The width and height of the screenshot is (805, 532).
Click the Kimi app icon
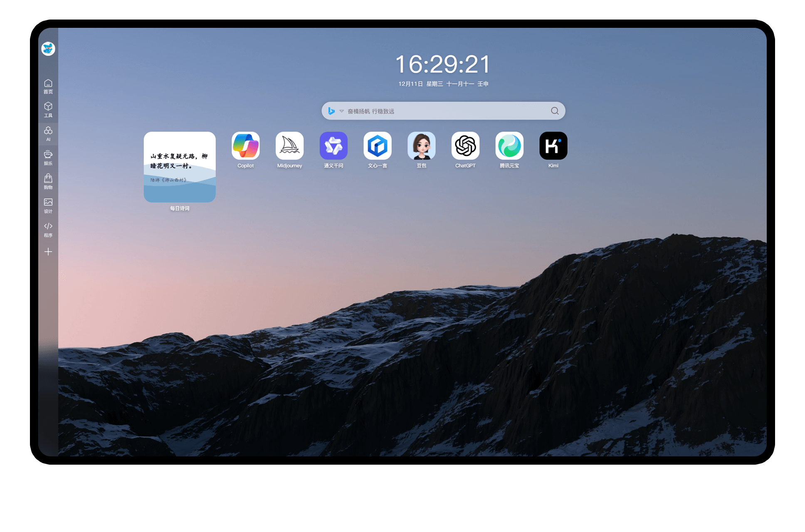tap(553, 146)
